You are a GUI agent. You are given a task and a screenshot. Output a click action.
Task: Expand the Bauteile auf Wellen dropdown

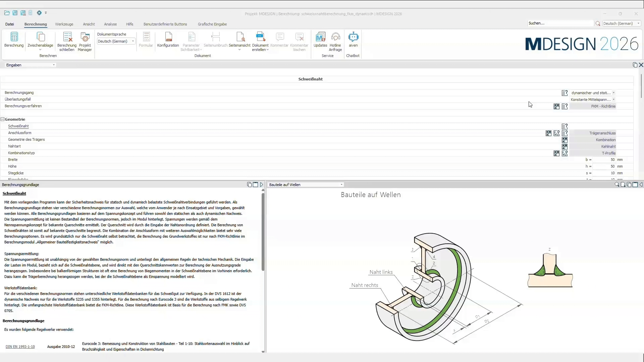tap(306, 185)
